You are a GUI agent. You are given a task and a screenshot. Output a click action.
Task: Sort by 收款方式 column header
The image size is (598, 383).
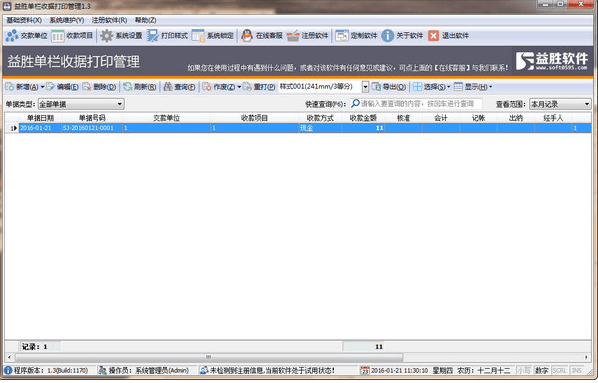click(320, 118)
